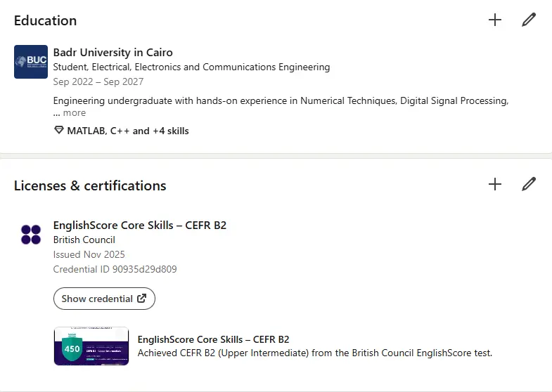This screenshot has height=392, width=552.
Task: Click the Credential ID 90935d29d809 text
Action: pos(115,269)
